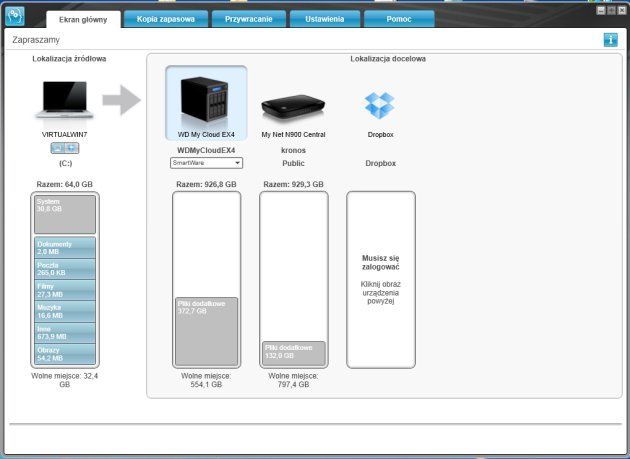Click the kronos device name text

tap(293, 150)
